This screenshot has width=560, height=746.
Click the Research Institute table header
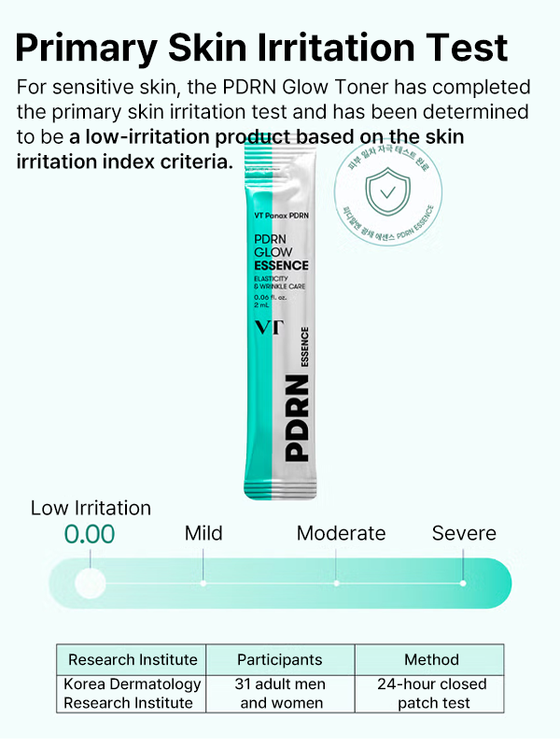coord(132,659)
